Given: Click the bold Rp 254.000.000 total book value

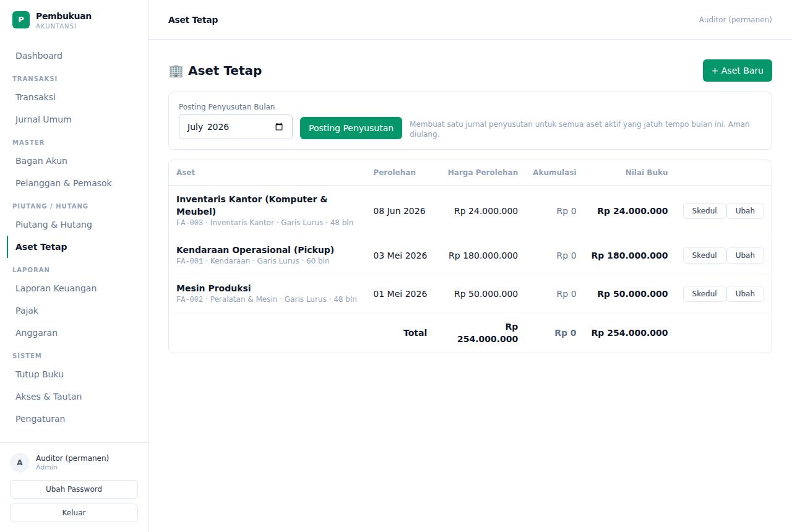Looking at the screenshot, I should click(629, 333).
